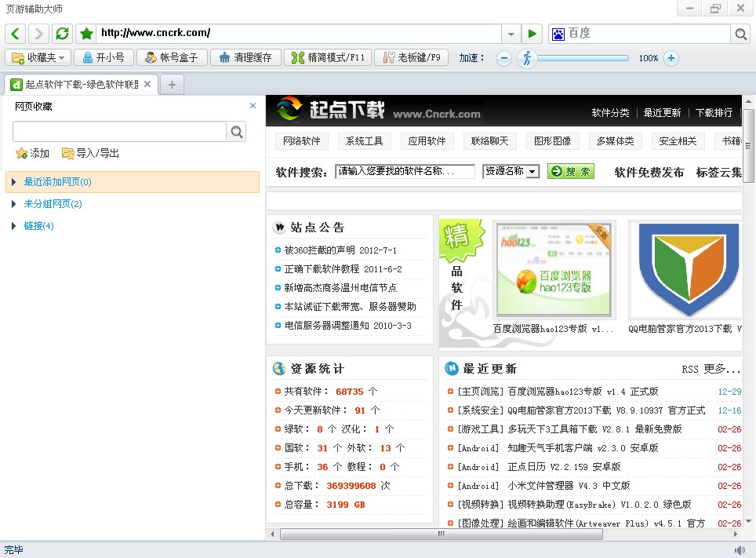Click the green 搜索 button

point(571,171)
